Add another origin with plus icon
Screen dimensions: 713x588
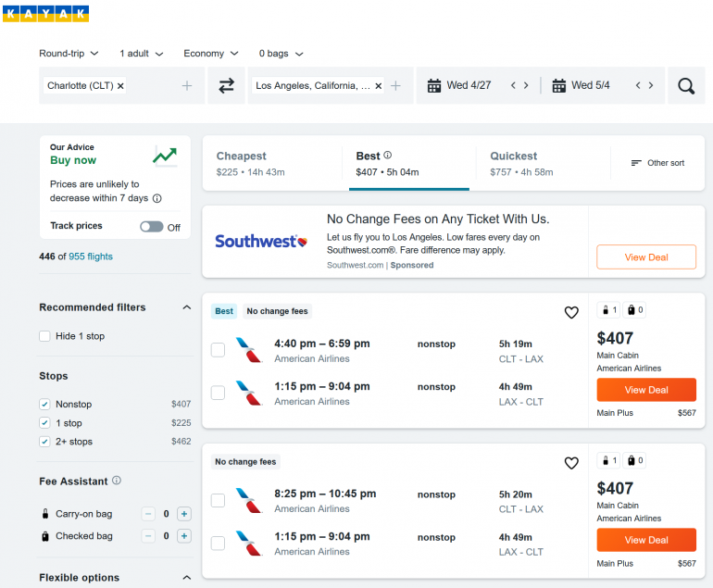[x=187, y=85]
